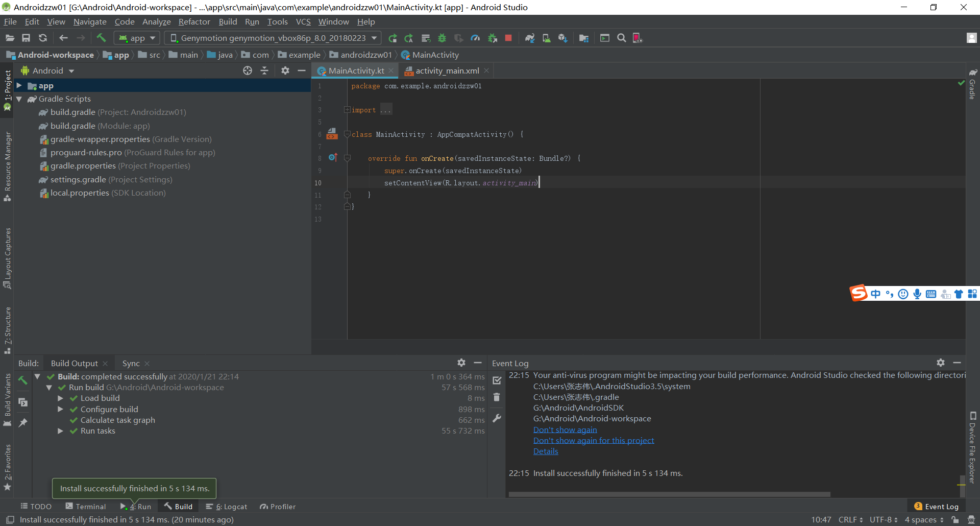980x526 pixels.
Task: Click the Make Project hammer icon
Action: pyautogui.click(x=101, y=38)
